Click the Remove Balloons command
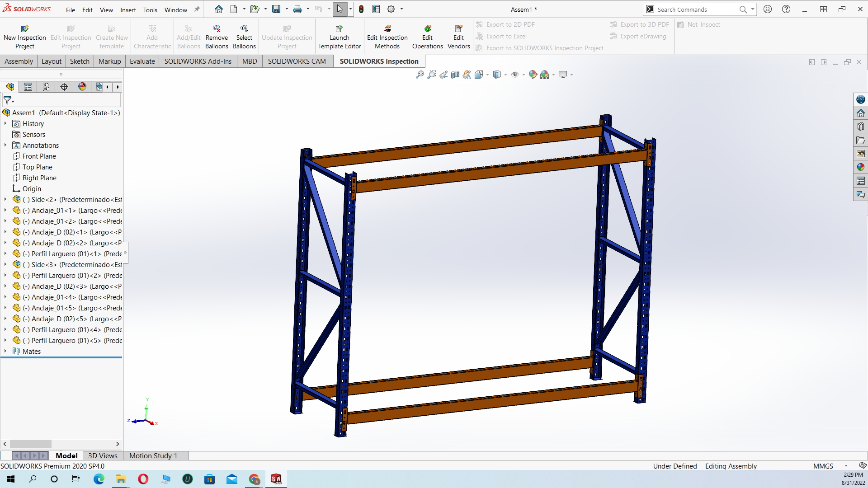 (x=217, y=36)
